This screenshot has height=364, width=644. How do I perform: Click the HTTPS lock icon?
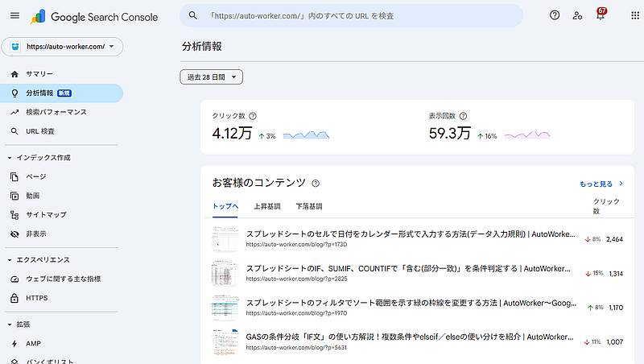click(x=14, y=298)
